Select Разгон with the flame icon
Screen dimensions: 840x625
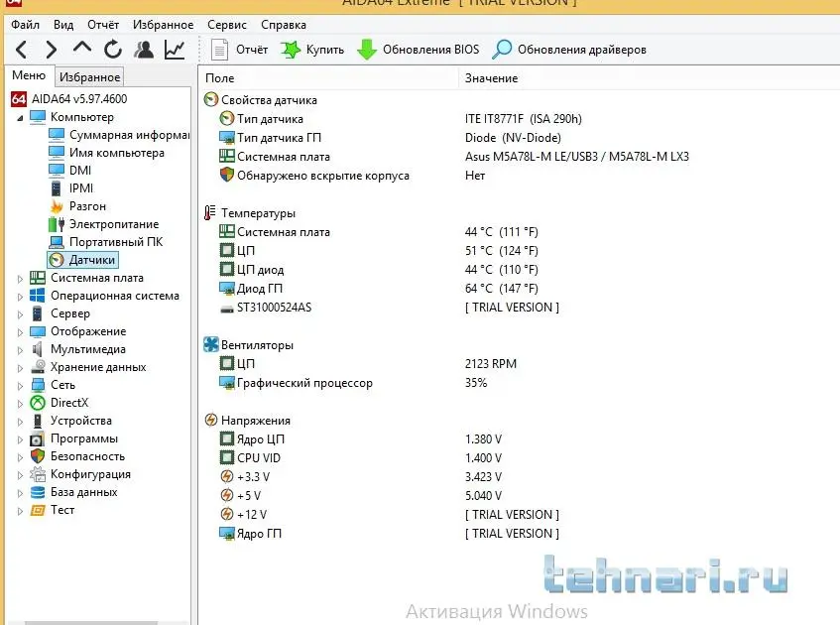(77, 206)
